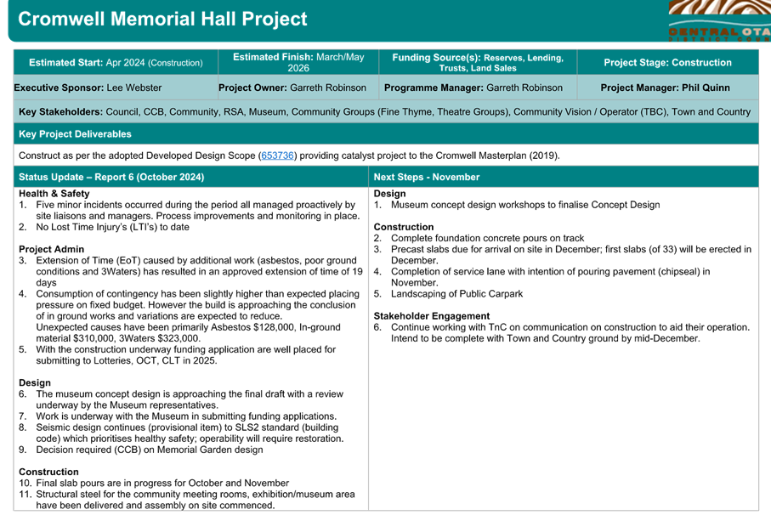Click the Construct as per adopted Design Scope line
Viewport: 771px width, 532px height.
click(x=289, y=156)
